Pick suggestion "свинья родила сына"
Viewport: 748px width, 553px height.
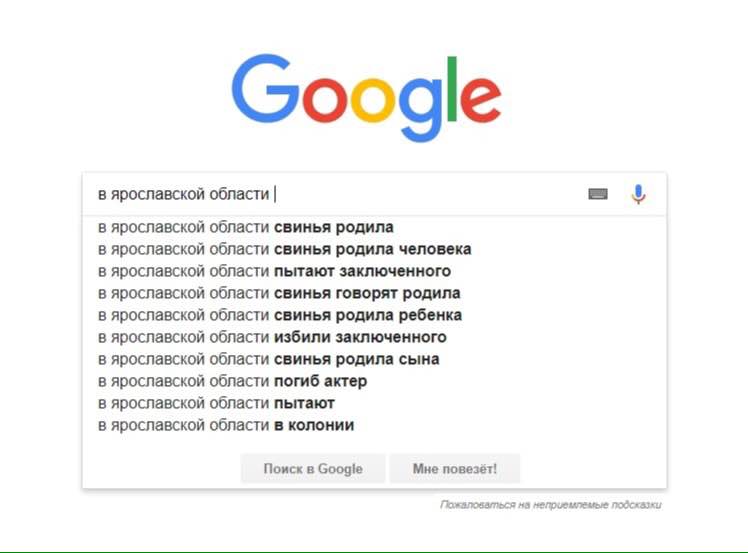[x=374, y=359]
